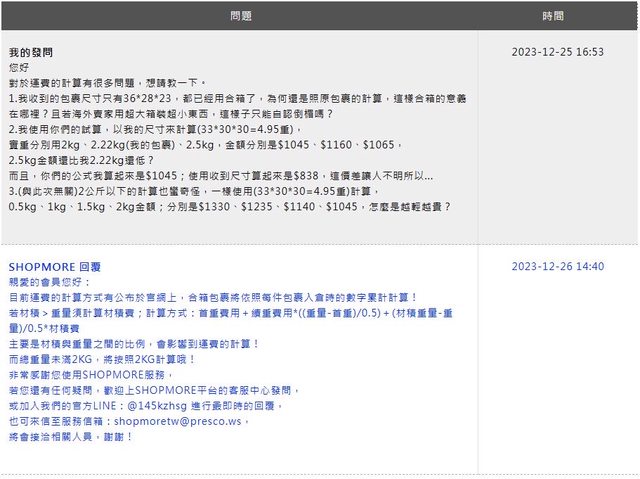Click the 2023-12-26 14:40 timestamp
The image size is (640, 479).
pos(558,267)
